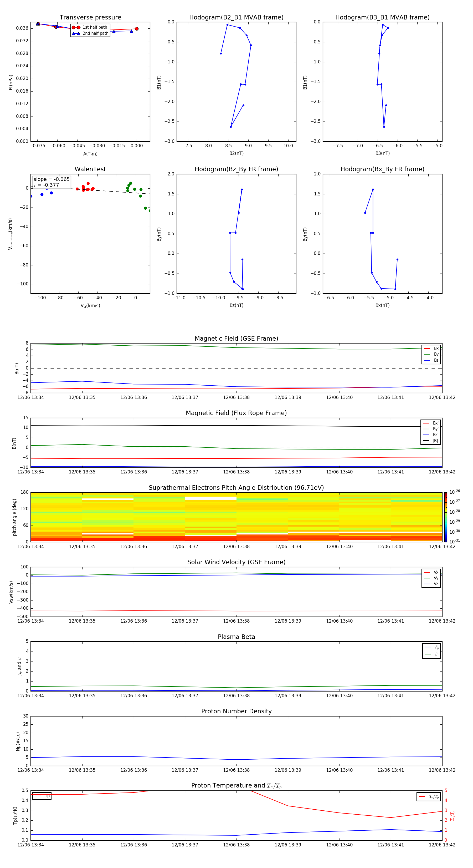Click the 10^-26 colorbar tick label
Viewport: 473px width, 868px height.
coord(455,492)
